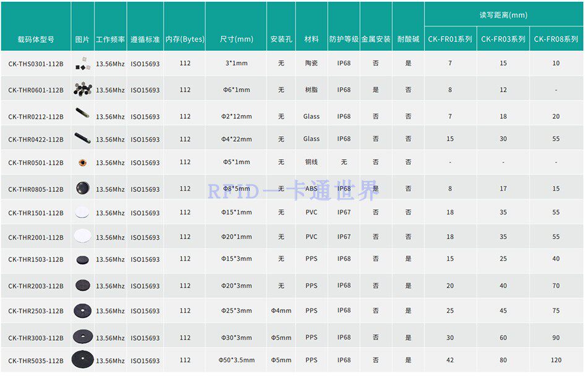The width and height of the screenshot is (588, 376).
Task: Click the black ABS button tag image
Action: [x=83, y=188]
